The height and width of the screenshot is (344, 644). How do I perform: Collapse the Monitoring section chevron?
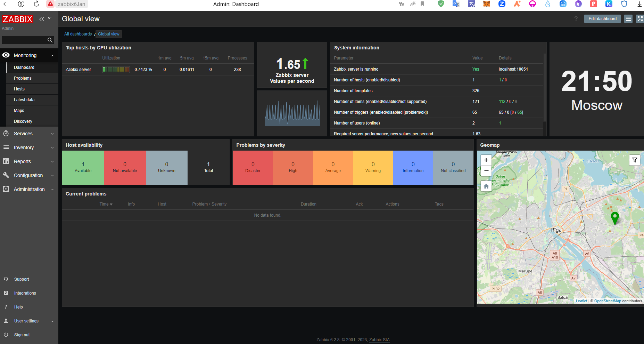tap(52, 55)
